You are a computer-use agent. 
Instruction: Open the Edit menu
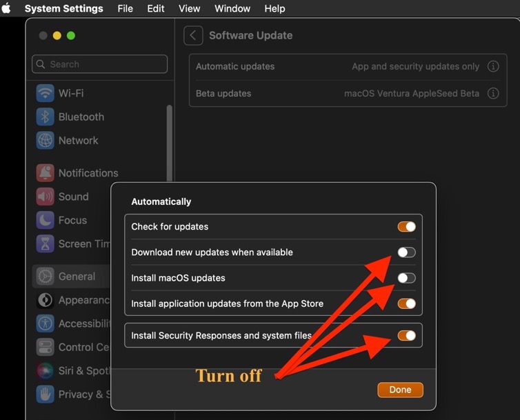tap(156, 8)
